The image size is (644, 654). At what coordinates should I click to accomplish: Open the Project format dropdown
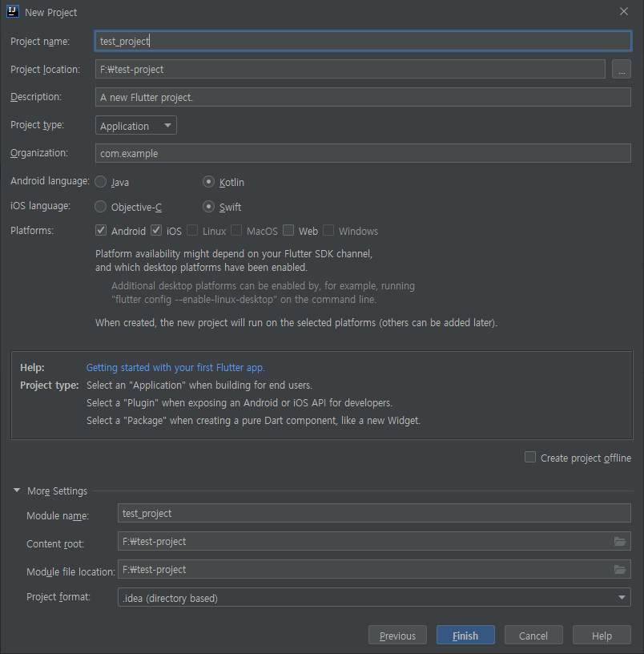(x=374, y=597)
